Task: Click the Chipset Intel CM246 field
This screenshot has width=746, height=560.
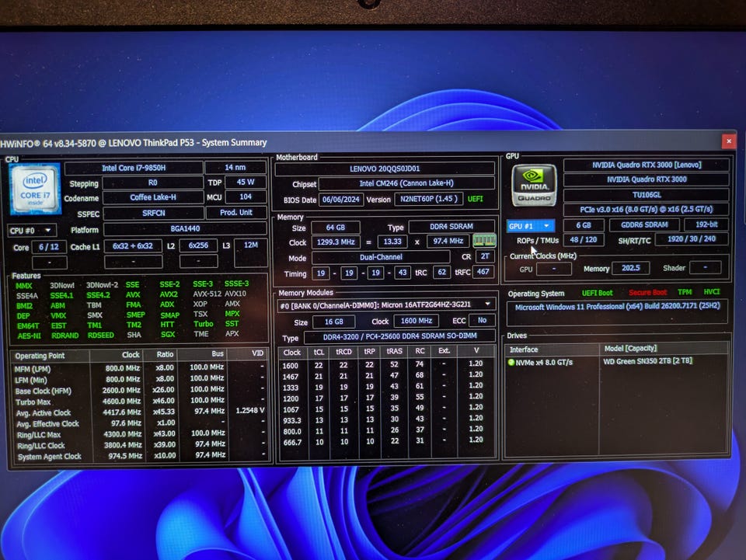Action: (406, 183)
